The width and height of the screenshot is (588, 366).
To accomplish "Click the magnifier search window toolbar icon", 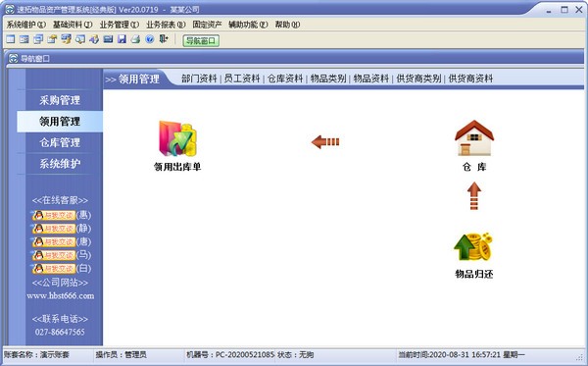I will [80, 39].
